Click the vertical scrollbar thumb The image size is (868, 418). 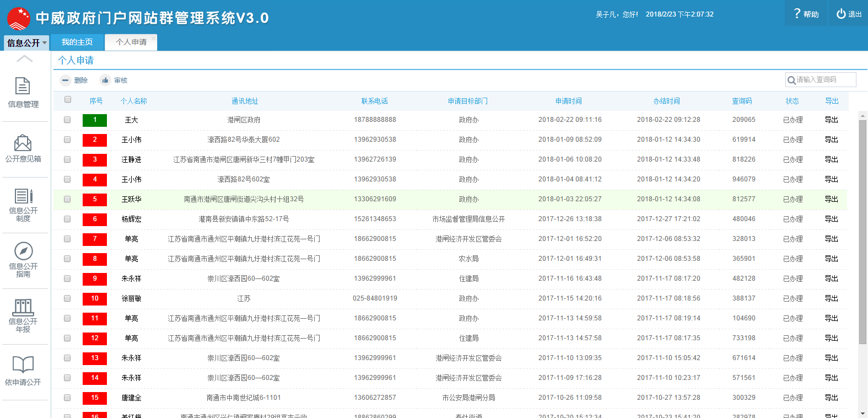tap(862, 232)
